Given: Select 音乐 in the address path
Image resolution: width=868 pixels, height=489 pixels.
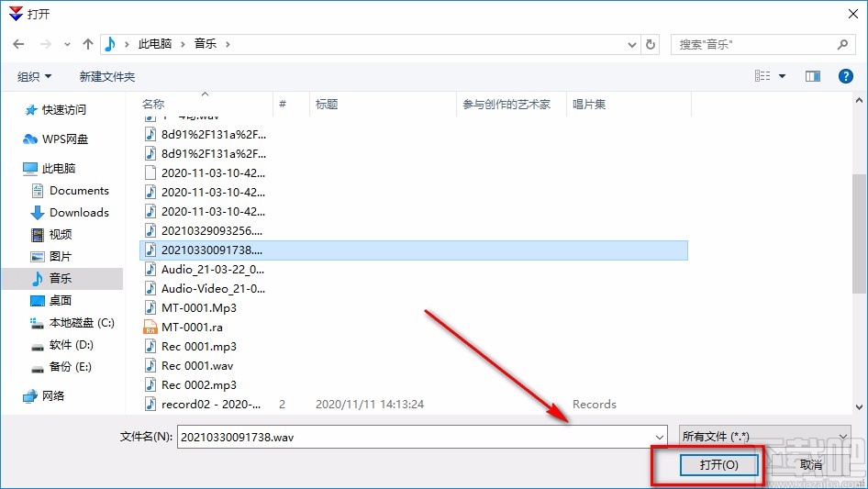Looking at the screenshot, I should click(205, 44).
